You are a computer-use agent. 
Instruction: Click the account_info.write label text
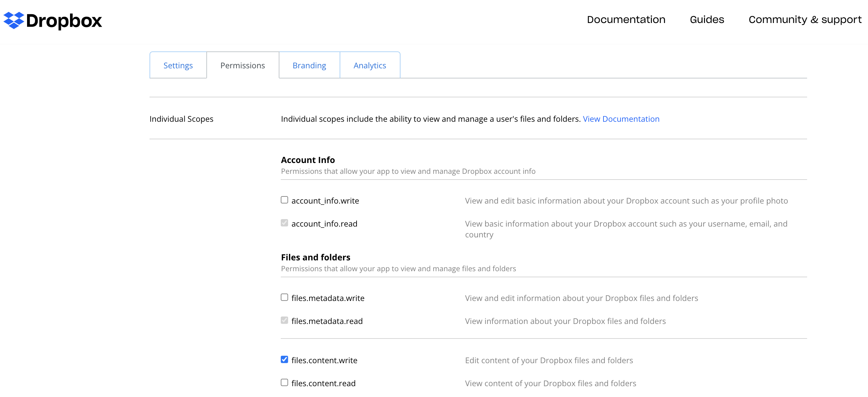pyautogui.click(x=325, y=201)
